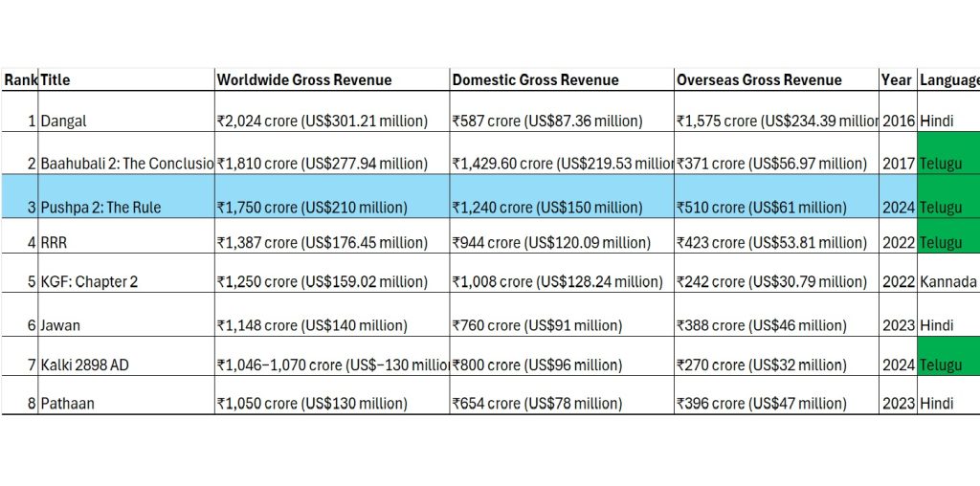Click ₹1,046–1,070 crore worldwide gross cell

(x=332, y=356)
